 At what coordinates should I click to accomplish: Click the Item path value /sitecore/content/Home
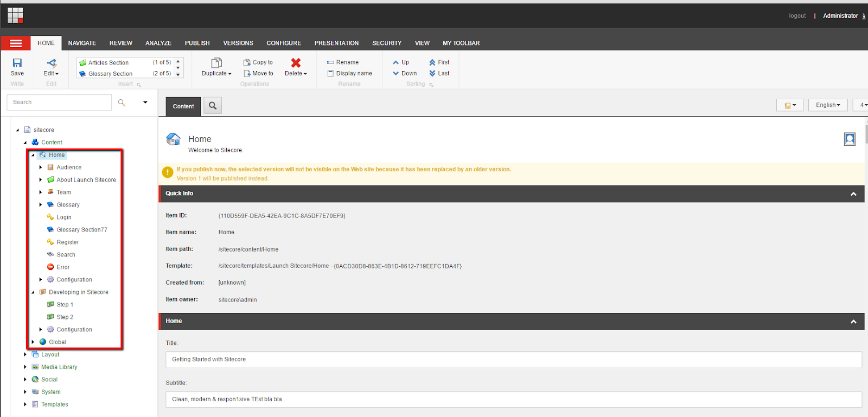click(248, 249)
